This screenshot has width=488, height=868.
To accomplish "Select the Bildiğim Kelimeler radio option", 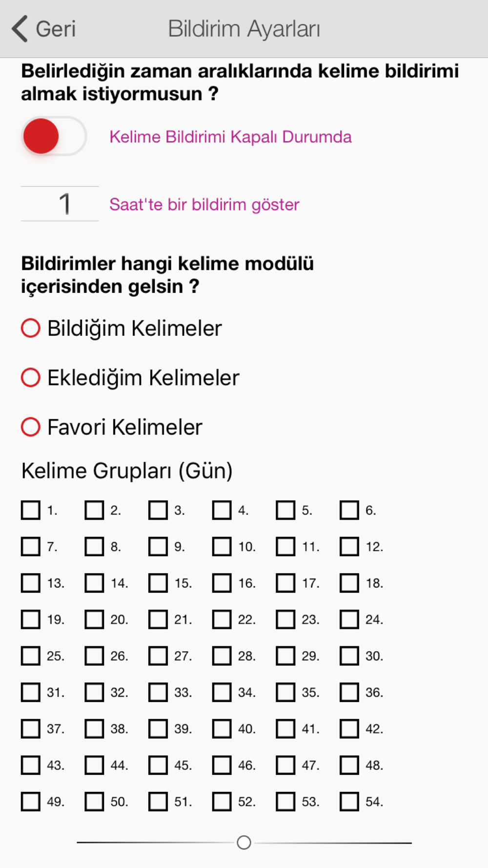I will 30,328.
